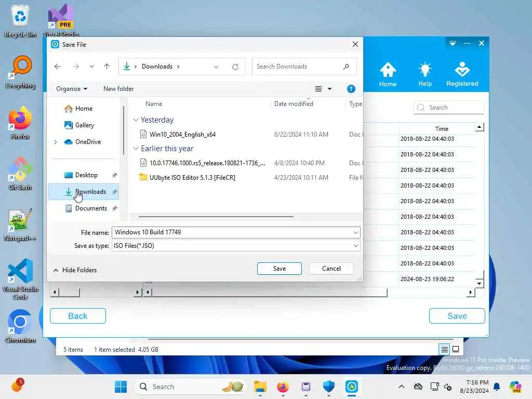This screenshot has width=532, height=399.
Task: Open the Organize menu
Action: [72, 89]
